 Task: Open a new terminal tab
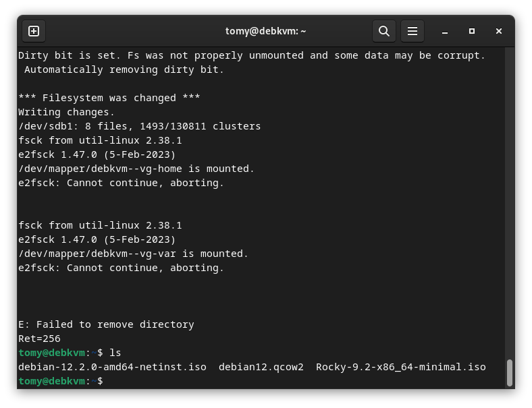click(x=34, y=31)
